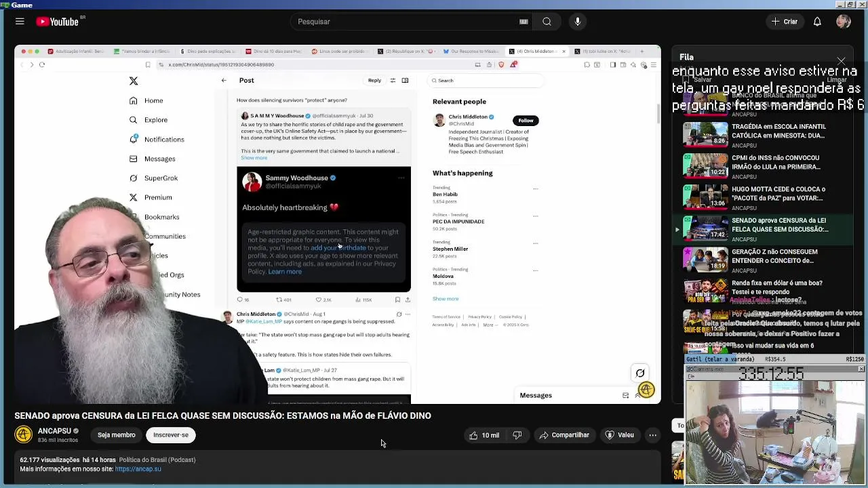Select Premium in X sidebar
868x488 pixels.
(x=150, y=197)
